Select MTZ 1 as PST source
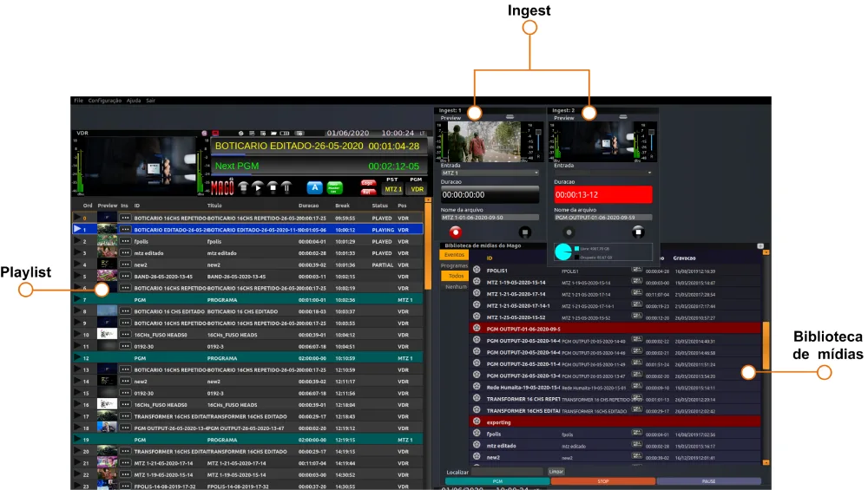This screenshot has width=868, height=490. pyautogui.click(x=393, y=189)
